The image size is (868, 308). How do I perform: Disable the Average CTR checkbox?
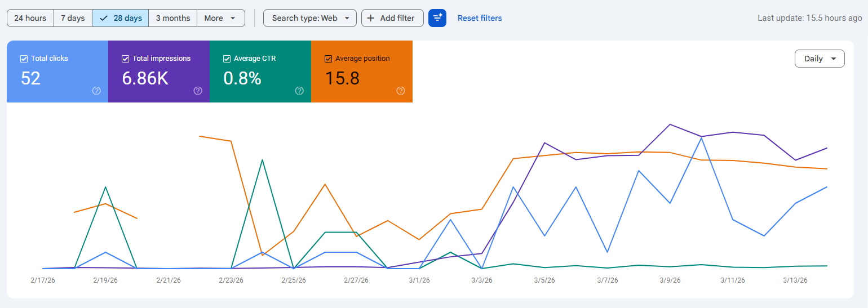(x=227, y=59)
